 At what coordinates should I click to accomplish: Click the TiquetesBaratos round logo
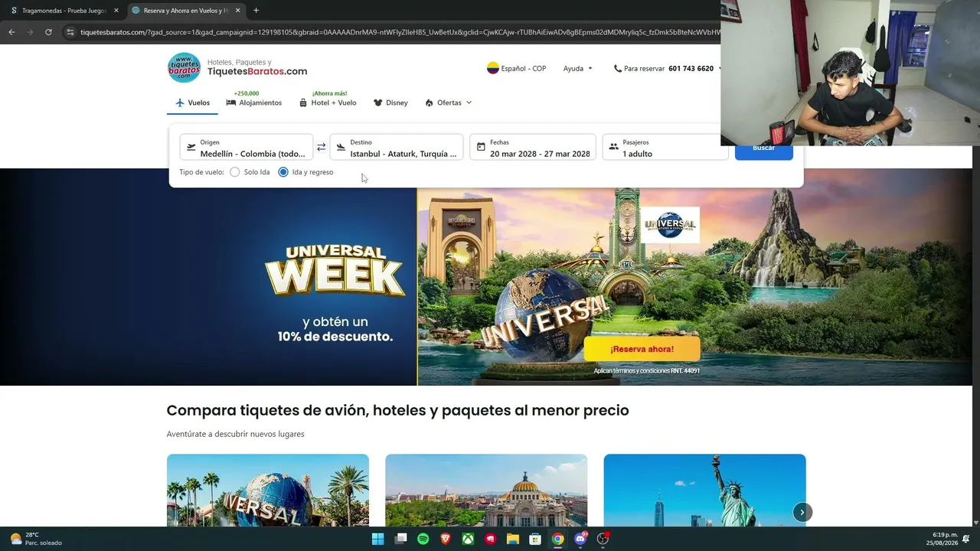tap(184, 68)
